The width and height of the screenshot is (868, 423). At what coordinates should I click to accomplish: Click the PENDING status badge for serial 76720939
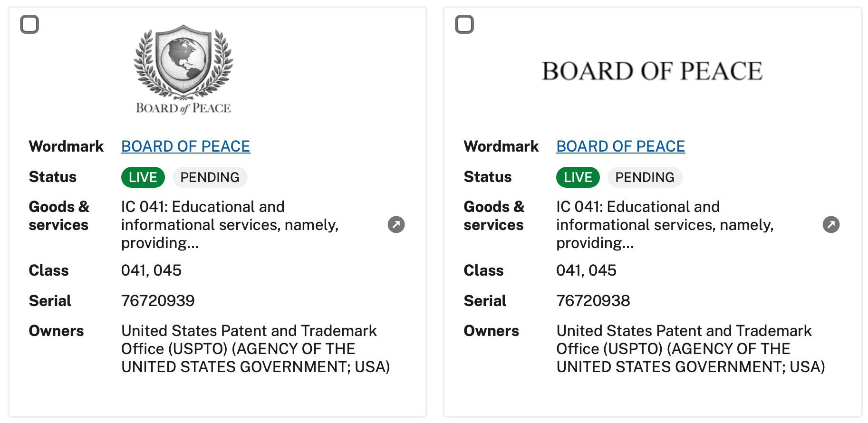click(x=210, y=177)
